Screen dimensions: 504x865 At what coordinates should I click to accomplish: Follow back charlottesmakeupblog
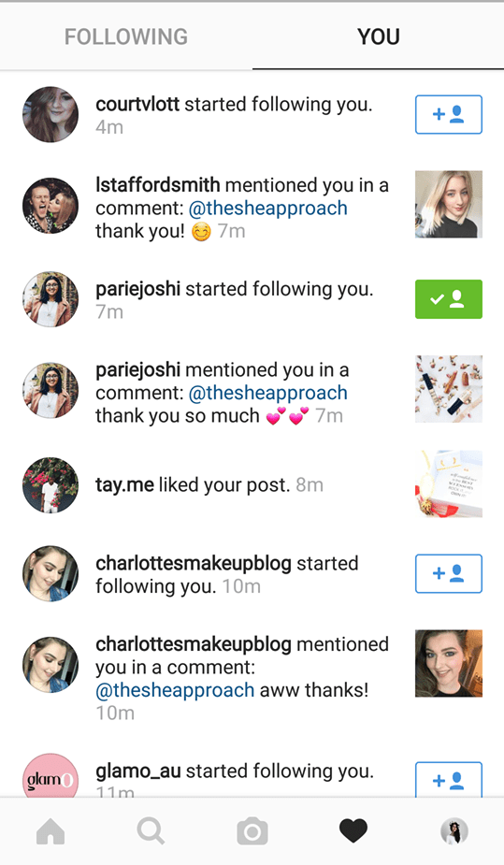click(x=448, y=574)
